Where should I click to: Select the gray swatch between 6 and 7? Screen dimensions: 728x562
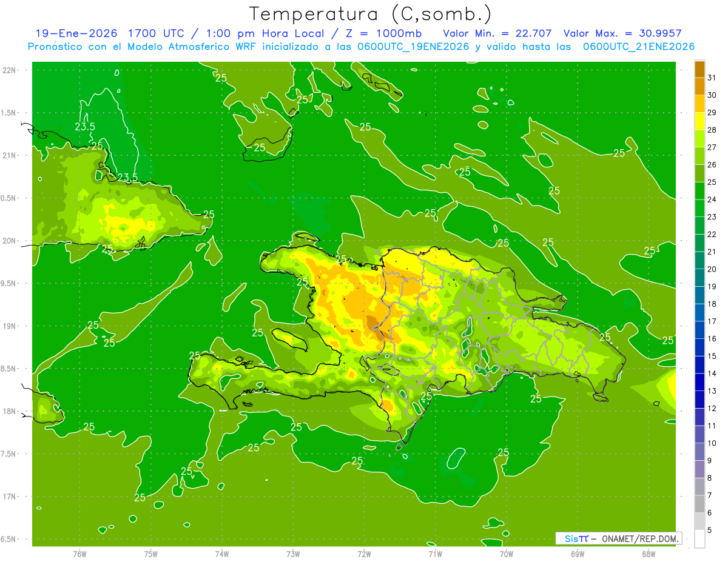click(x=699, y=504)
